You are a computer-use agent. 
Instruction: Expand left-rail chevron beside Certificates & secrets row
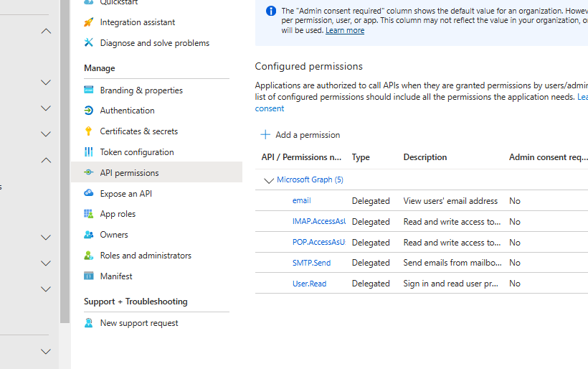tap(46, 134)
